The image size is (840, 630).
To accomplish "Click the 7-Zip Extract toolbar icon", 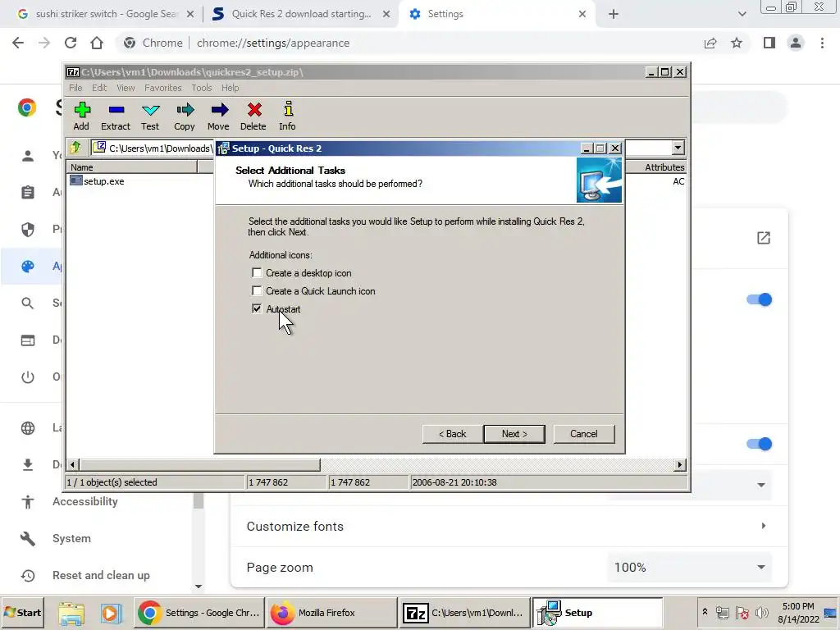I will [x=116, y=116].
